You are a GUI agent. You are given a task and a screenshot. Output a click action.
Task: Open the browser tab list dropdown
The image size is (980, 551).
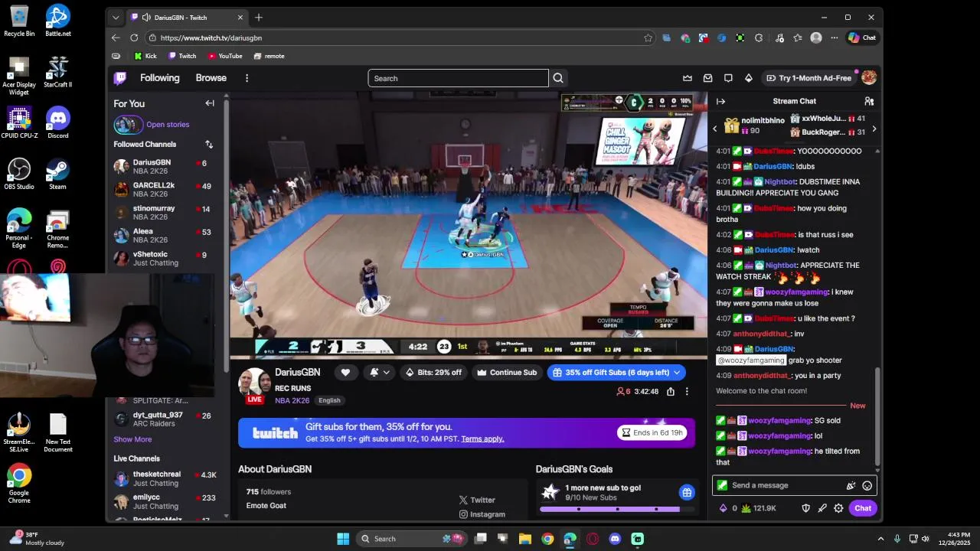tap(116, 17)
